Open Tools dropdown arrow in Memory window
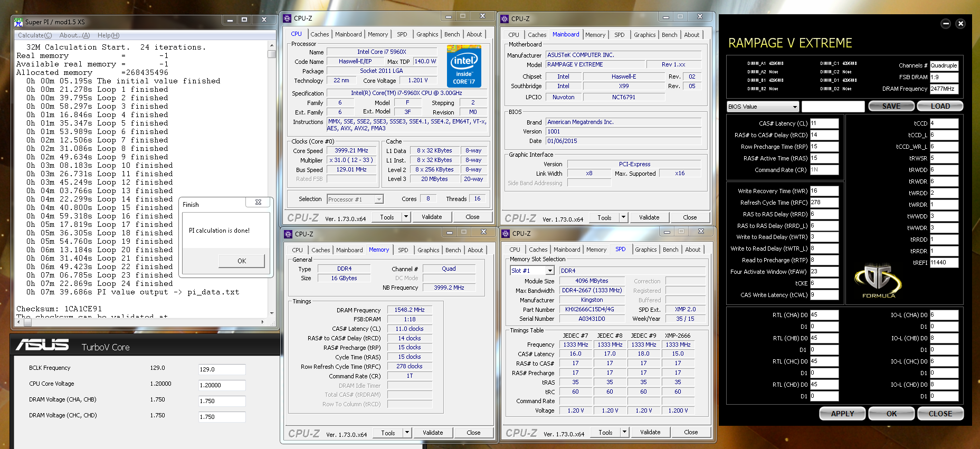This screenshot has width=980, height=449. coord(407,432)
